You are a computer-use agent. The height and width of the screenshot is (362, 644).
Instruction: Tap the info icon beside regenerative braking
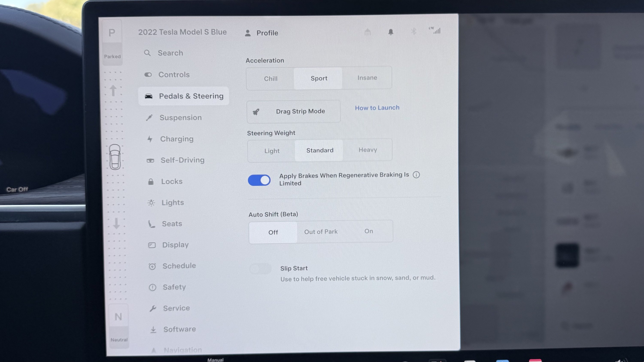pos(416,175)
